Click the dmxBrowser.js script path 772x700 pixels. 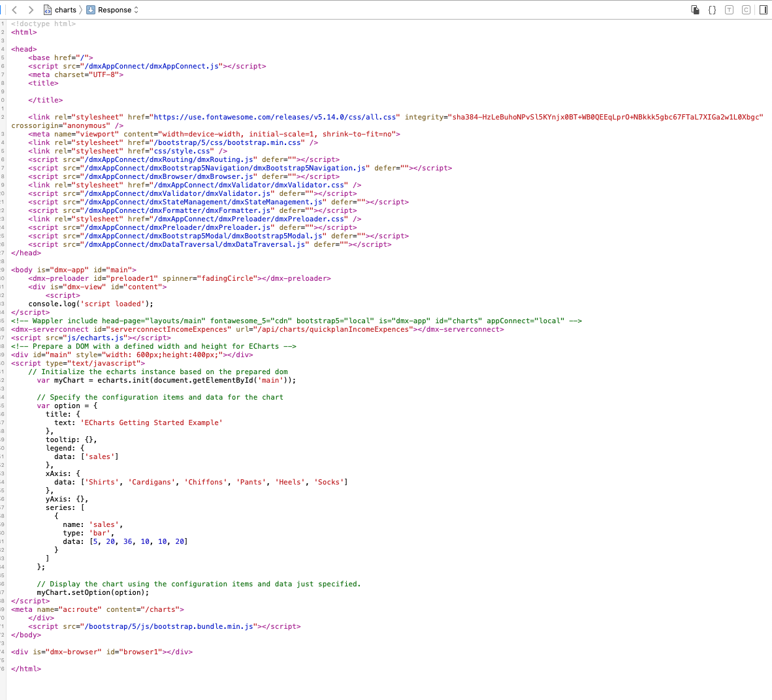[169, 177]
